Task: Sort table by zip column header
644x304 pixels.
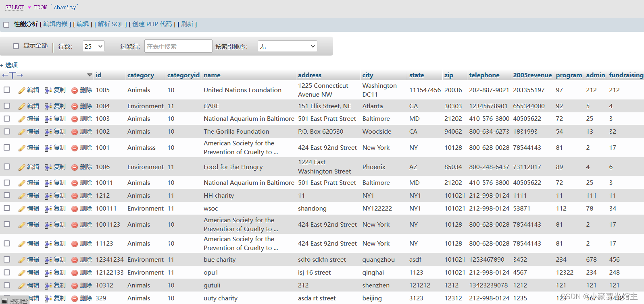Action: 449,75
